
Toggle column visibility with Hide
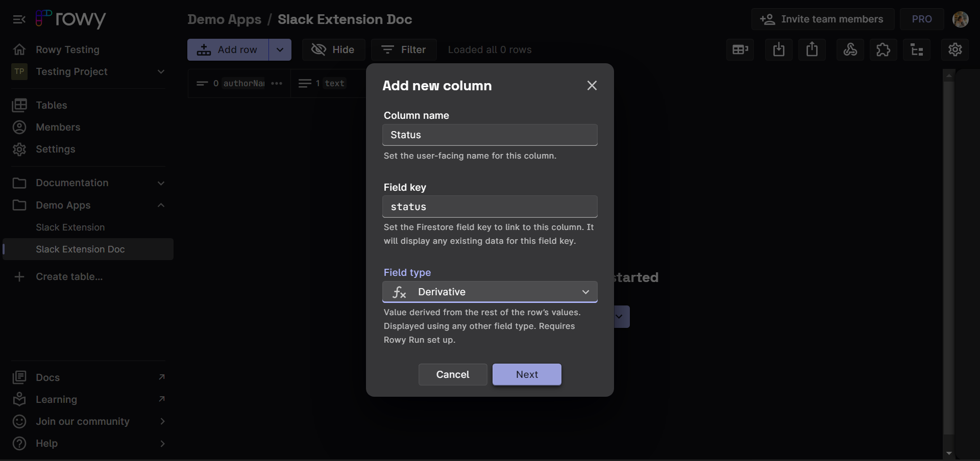333,49
